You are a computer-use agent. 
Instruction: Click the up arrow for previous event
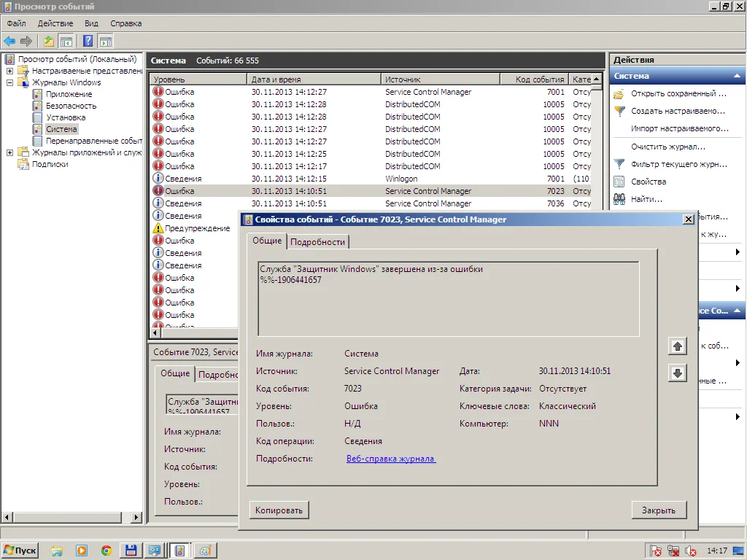click(677, 346)
